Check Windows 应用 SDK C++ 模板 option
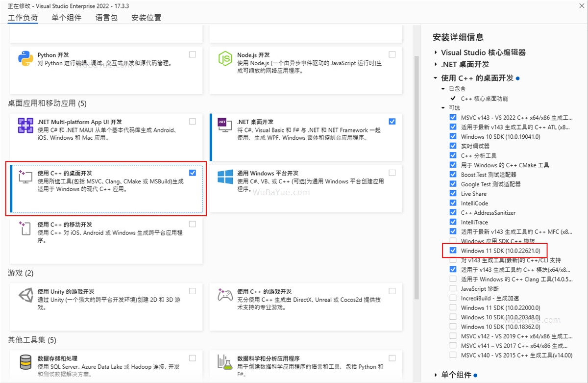Image resolution: width=588 pixels, height=383 pixels. click(453, 241)
